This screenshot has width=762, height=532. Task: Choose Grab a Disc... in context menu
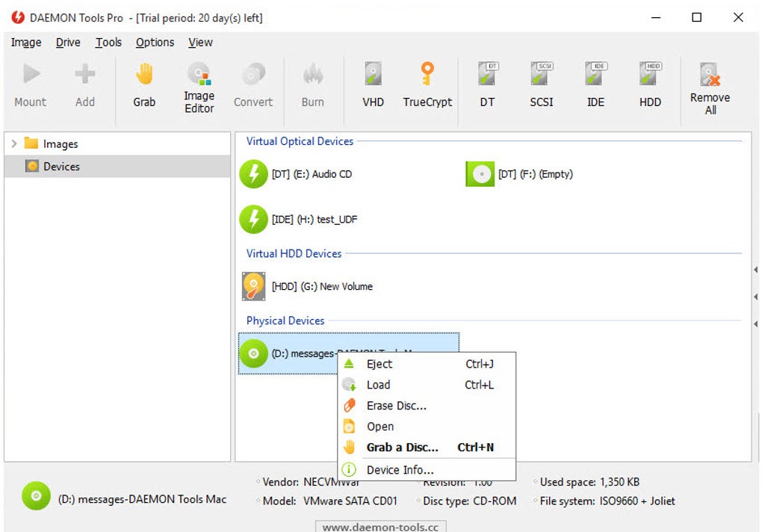pos(426,448)
